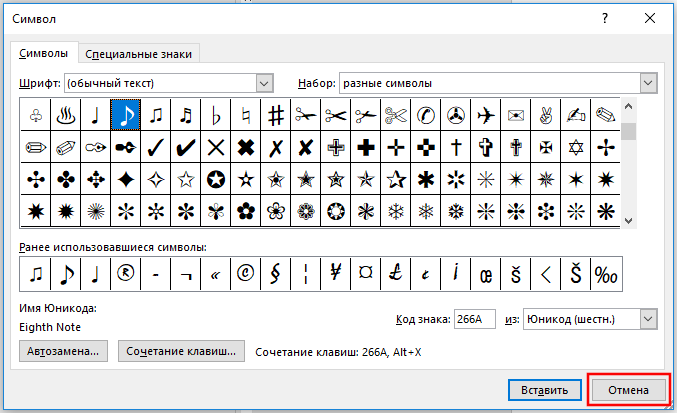Pick the music flat sign symbol
This screenshot has width=677, height=413.
(x=215, y=115)
